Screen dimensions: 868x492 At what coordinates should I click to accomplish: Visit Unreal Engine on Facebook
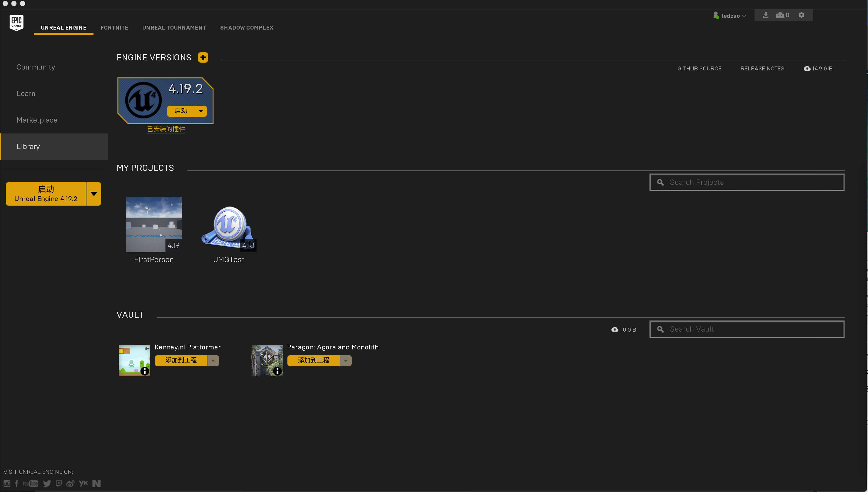(x=17, y=484)
